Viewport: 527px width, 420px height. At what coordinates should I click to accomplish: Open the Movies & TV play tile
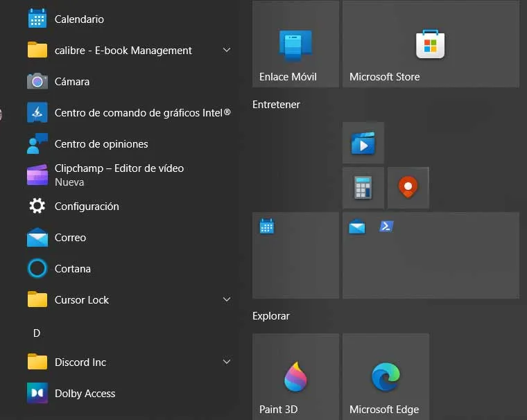[363, 143]
